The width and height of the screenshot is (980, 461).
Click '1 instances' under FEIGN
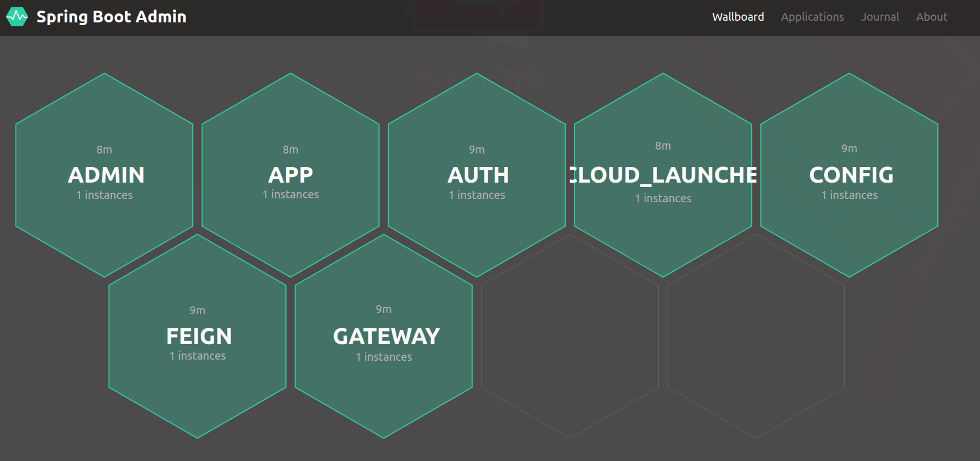(x=197, y=356)
